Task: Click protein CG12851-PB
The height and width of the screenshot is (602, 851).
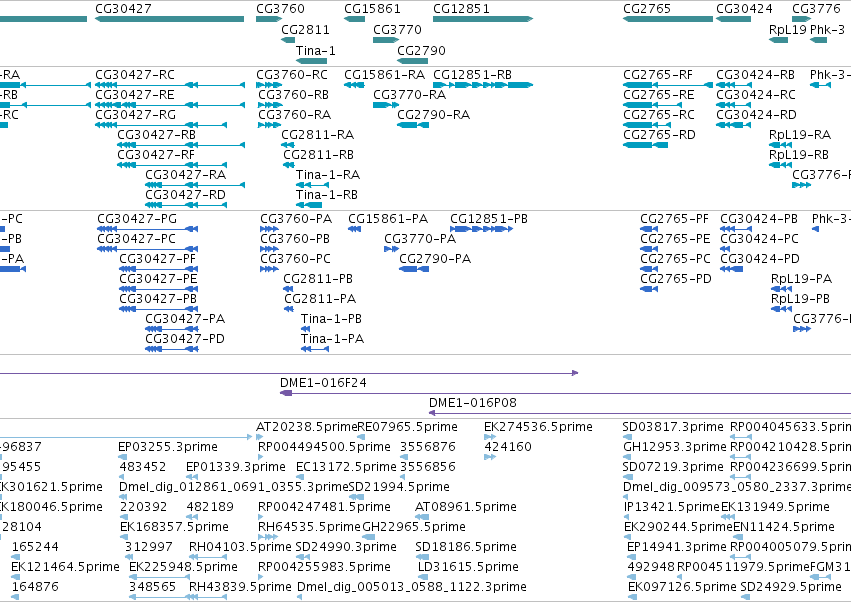Action: 489,218
